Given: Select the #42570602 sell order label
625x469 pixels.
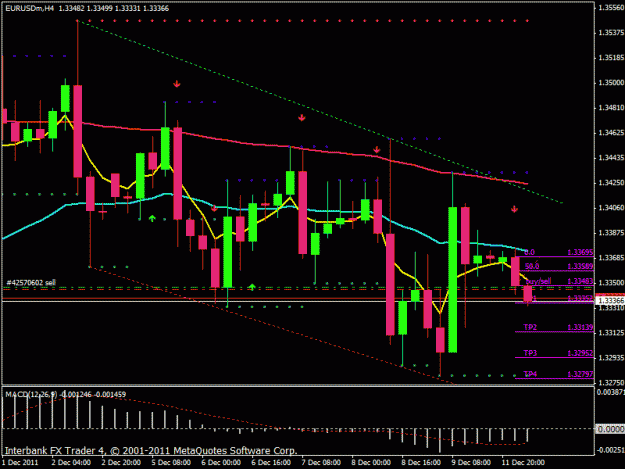Looking at the screenshot, I should (30, 283).
